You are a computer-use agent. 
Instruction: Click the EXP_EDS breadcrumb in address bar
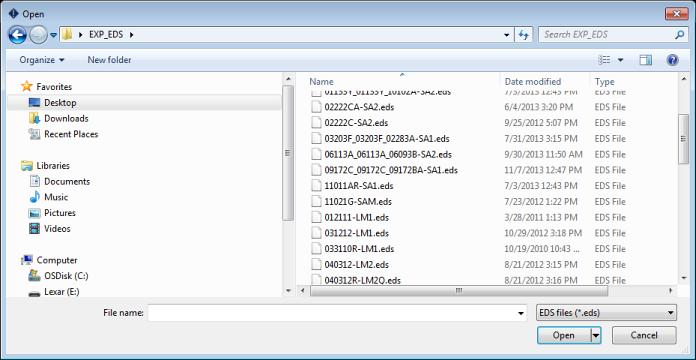(106, 34)
